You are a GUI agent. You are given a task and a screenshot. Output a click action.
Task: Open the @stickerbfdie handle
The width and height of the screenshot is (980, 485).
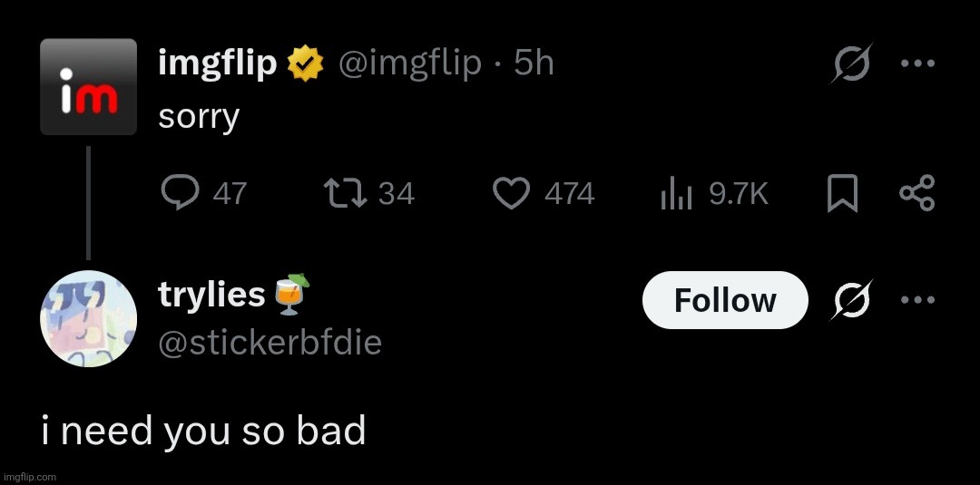click(270, 343)
